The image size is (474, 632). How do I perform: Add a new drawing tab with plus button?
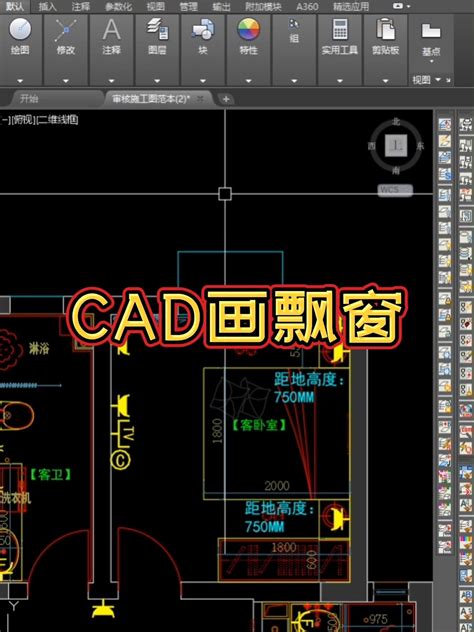226,99
